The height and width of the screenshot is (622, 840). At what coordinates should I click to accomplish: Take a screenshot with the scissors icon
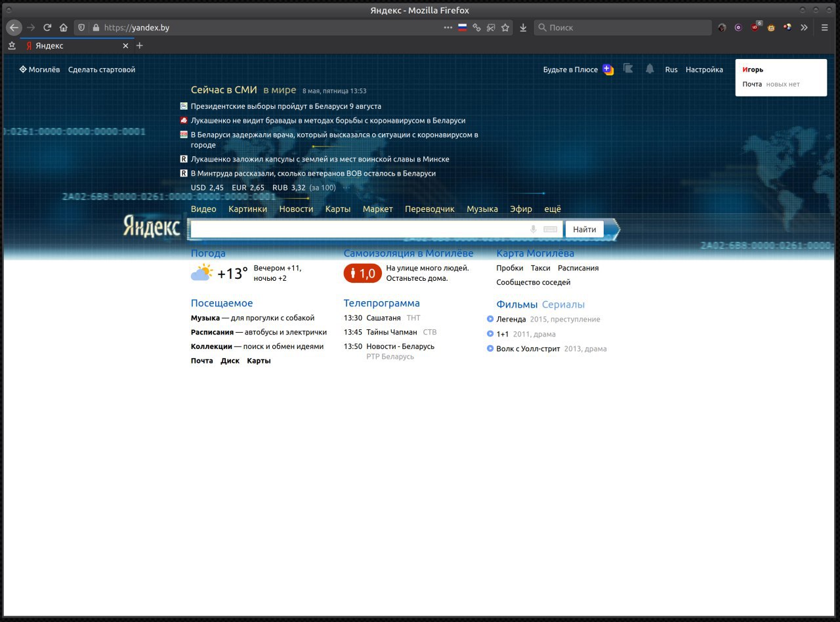[x=491, y=28]
